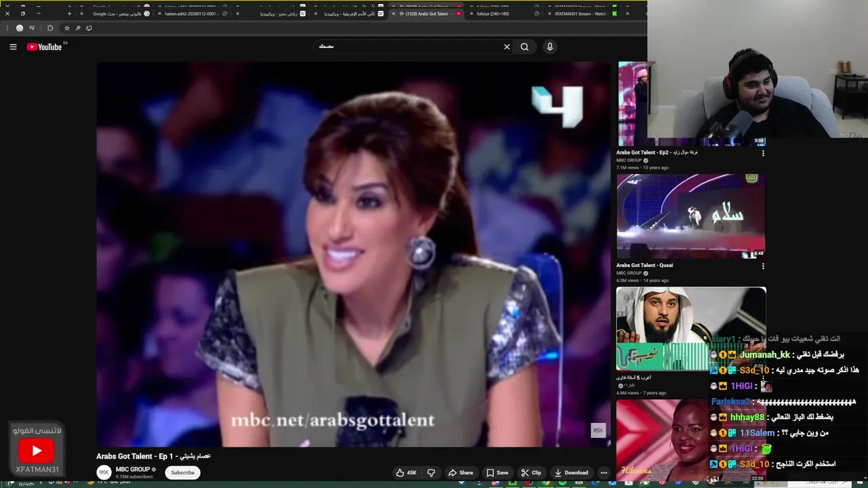Viewport: 868px width, 488px height.
Task: Save the video to a playlist
Action: point(497,472)
